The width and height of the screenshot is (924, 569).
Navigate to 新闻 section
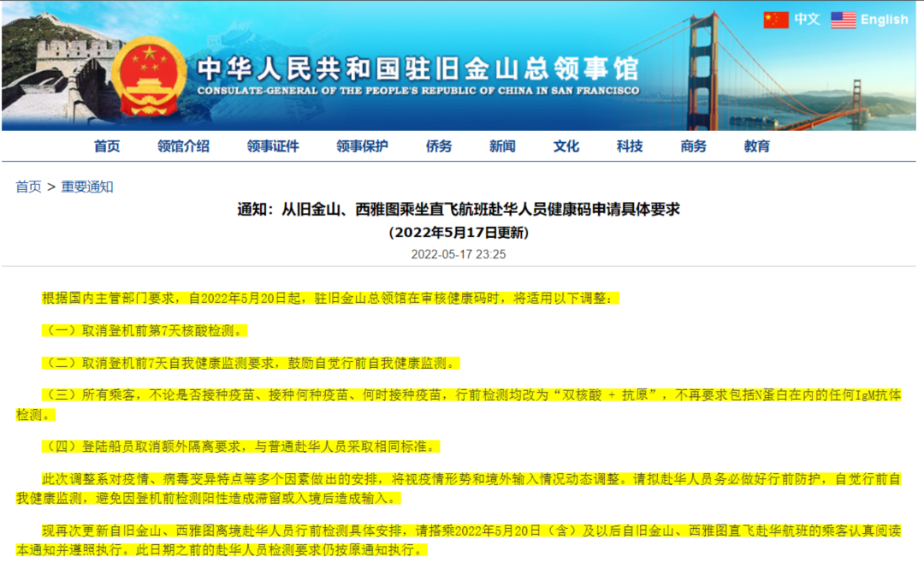coord(502,146)
